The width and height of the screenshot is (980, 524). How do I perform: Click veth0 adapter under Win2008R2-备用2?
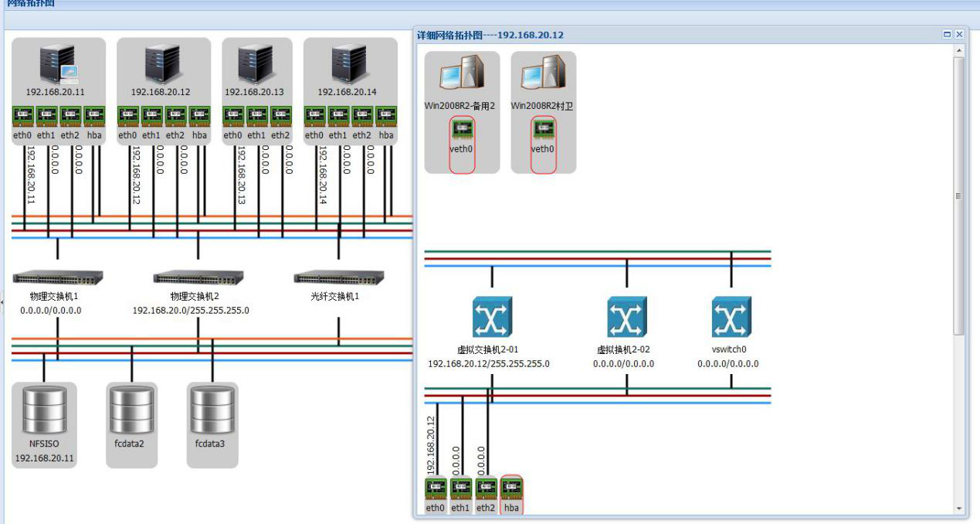click(461, 128)
